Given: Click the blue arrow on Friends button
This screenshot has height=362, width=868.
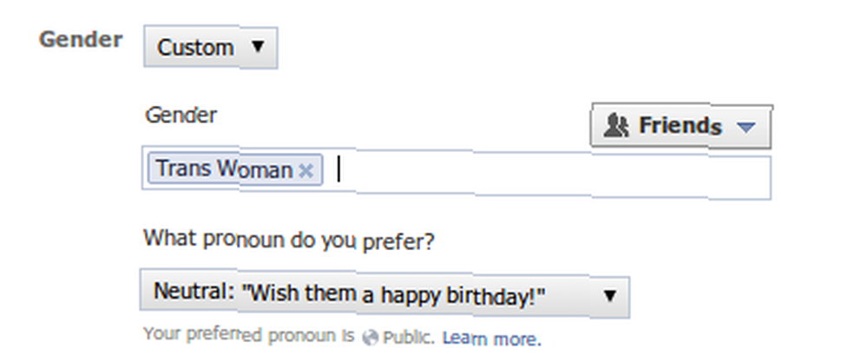Looking at the screenshot, I should (746, 128).
